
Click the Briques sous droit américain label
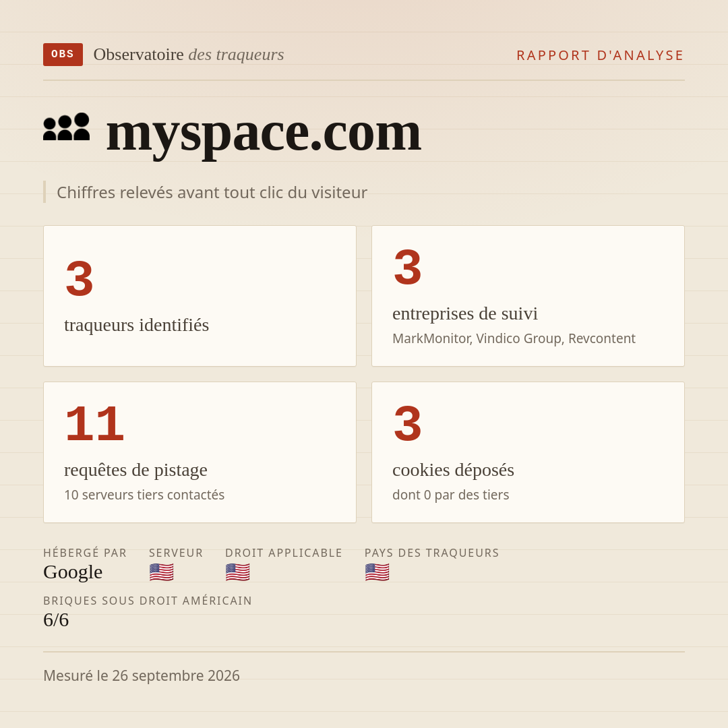click(x=148, y=601)
